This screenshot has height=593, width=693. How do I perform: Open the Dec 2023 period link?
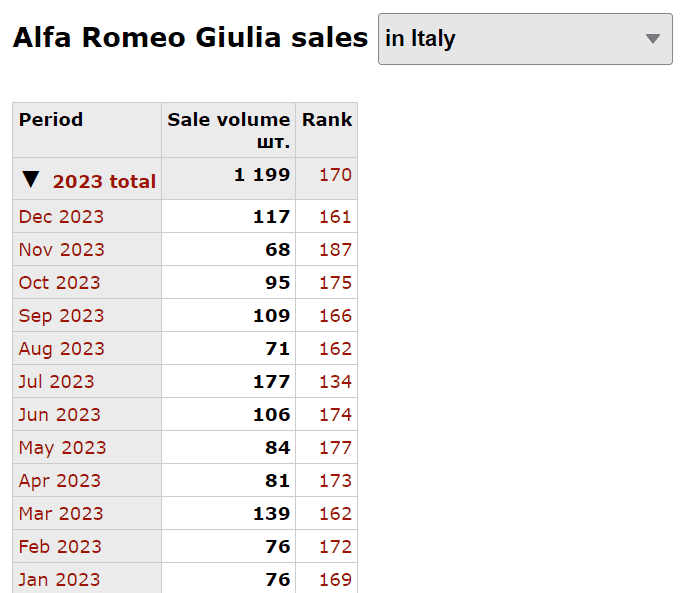click(x=61, y=217)
